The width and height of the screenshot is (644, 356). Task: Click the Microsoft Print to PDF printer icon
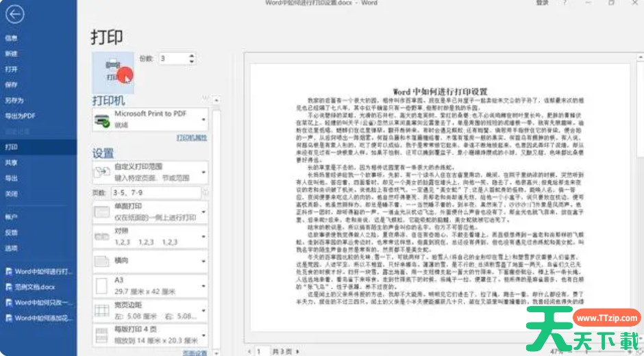101,120
